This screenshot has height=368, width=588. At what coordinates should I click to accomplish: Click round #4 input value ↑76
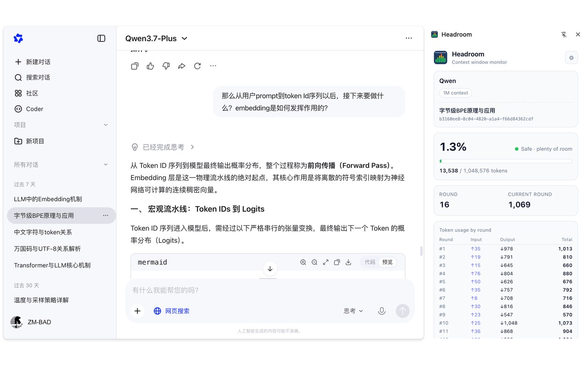click(475, 274)
